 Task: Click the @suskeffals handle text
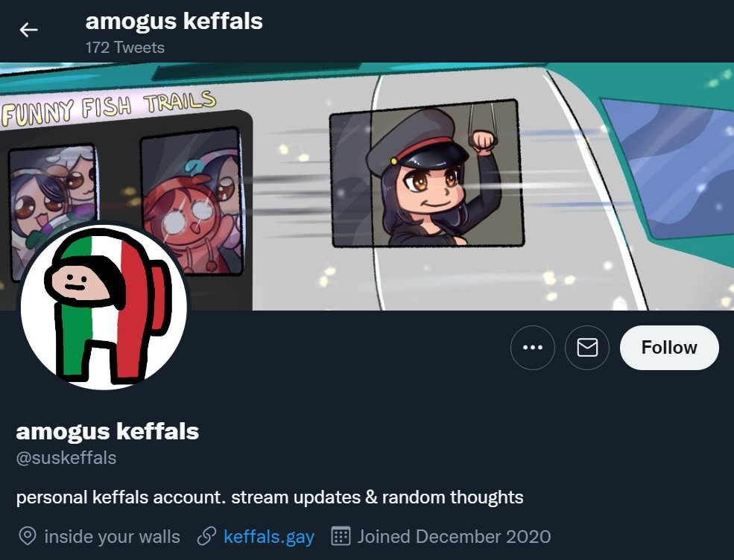[x=66, y=457]
